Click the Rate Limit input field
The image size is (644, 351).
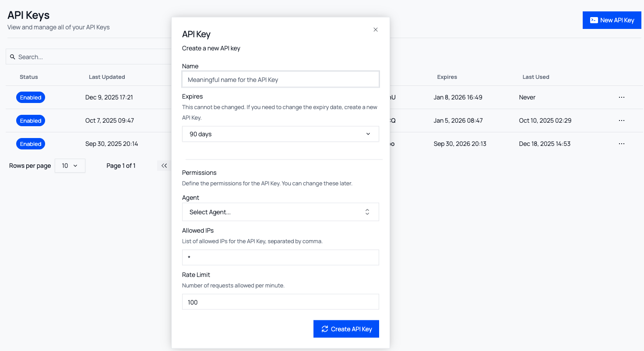pyautogui.click(x=280, y=302)
